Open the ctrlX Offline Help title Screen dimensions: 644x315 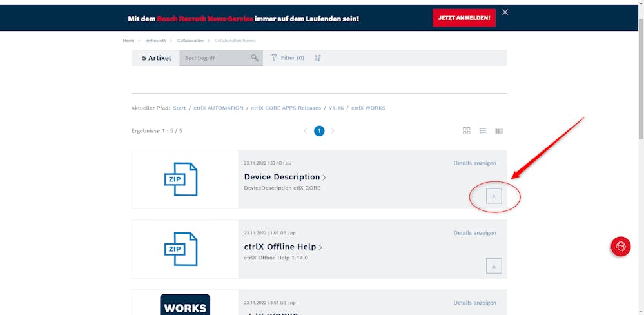click(280, 247)
